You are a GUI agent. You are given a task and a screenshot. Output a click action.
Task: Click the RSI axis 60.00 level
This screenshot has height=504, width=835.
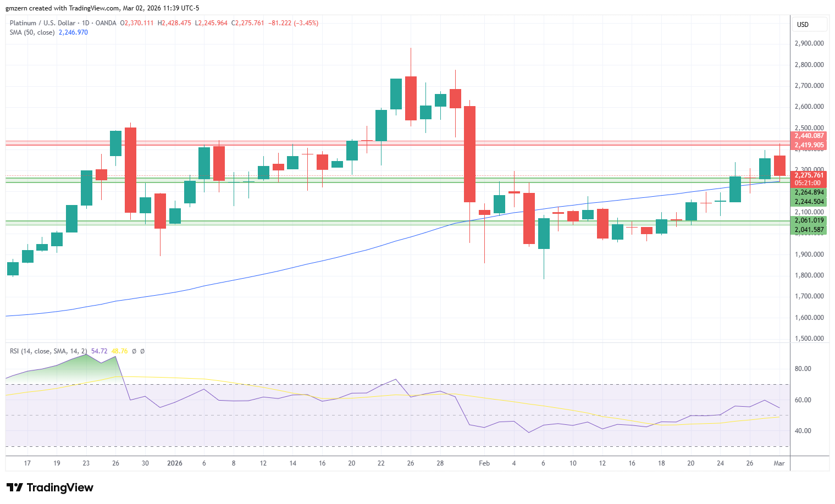(803, 400)
